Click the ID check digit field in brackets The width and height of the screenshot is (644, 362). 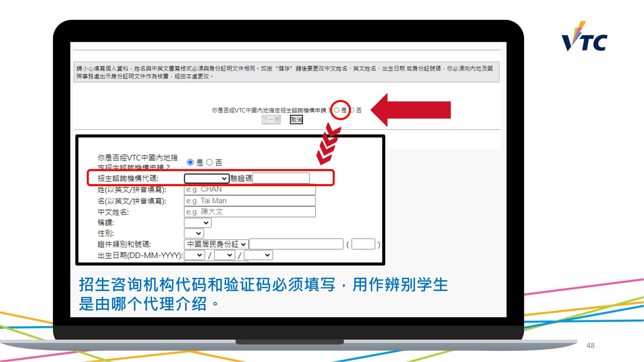point(363,244)
